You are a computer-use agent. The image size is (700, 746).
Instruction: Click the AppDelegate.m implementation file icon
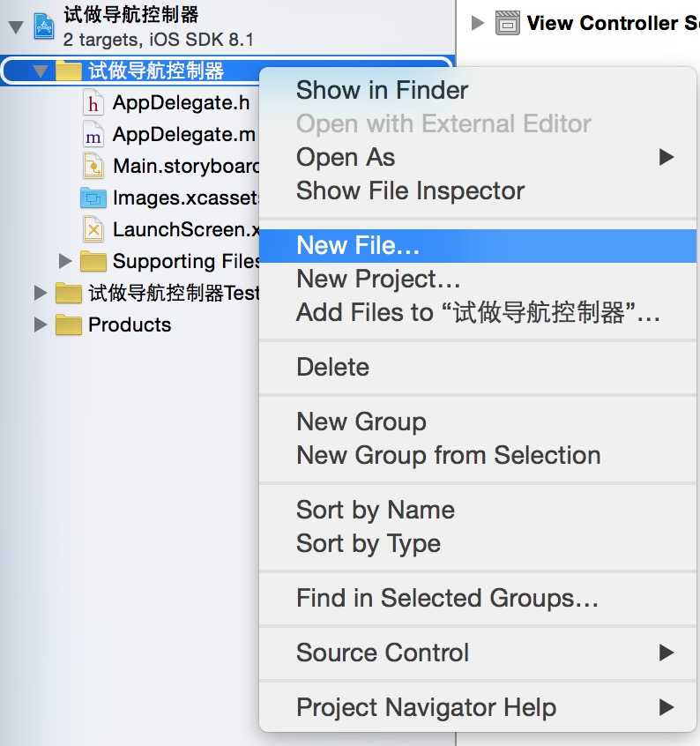(x=92, y=135)
